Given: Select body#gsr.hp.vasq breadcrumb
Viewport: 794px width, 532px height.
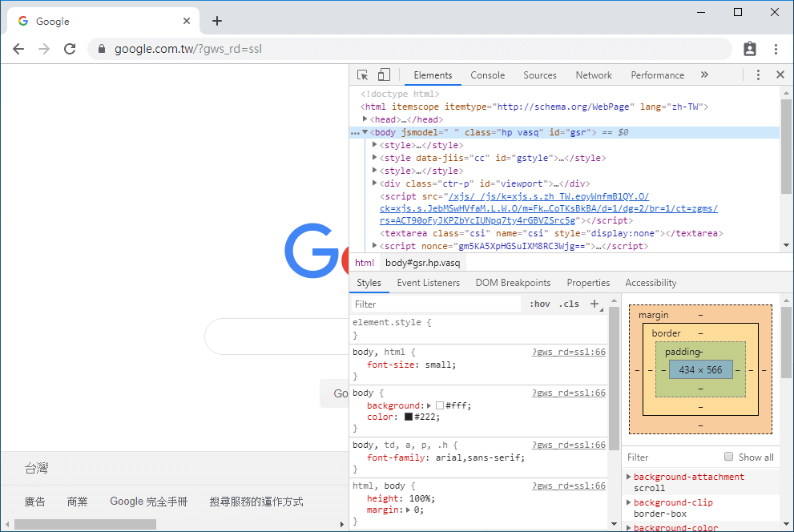Looking at the screenshot, I should click(x=423, y=263).
